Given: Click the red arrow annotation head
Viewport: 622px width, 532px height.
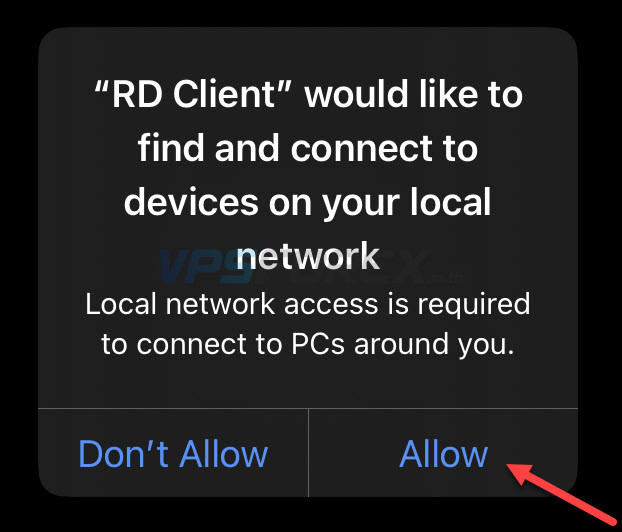Looking at the screenshot, I should [520, 473].
